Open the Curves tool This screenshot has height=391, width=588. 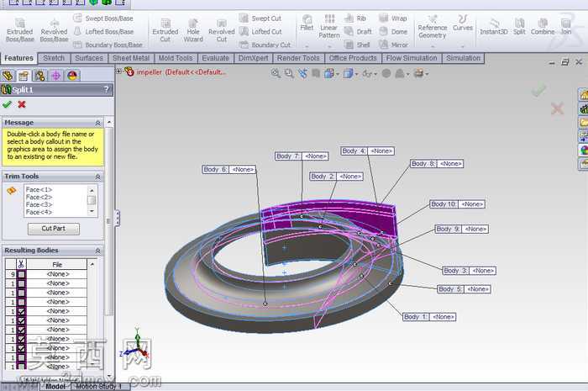point(462,24)
